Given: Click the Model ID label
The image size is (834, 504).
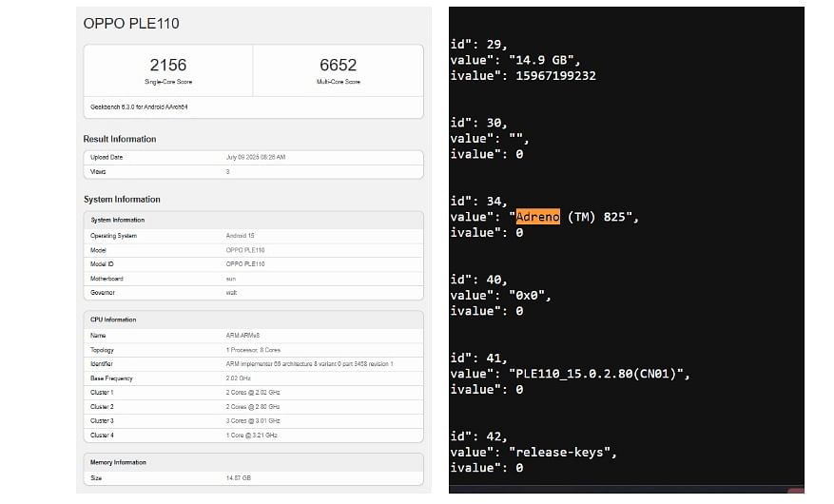Looking at the screenshot, I should coord(102,264).
